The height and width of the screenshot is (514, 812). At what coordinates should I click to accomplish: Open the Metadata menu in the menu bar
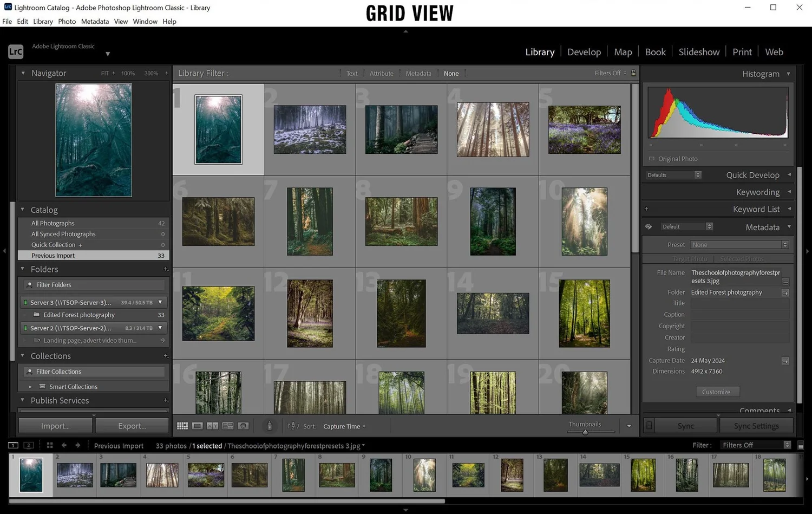tap(95, 21)
